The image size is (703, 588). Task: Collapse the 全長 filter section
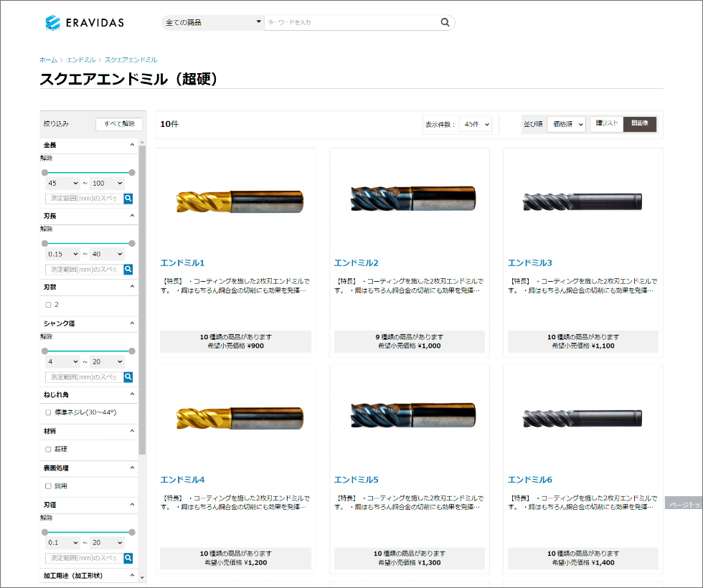(x=132, y=145)
